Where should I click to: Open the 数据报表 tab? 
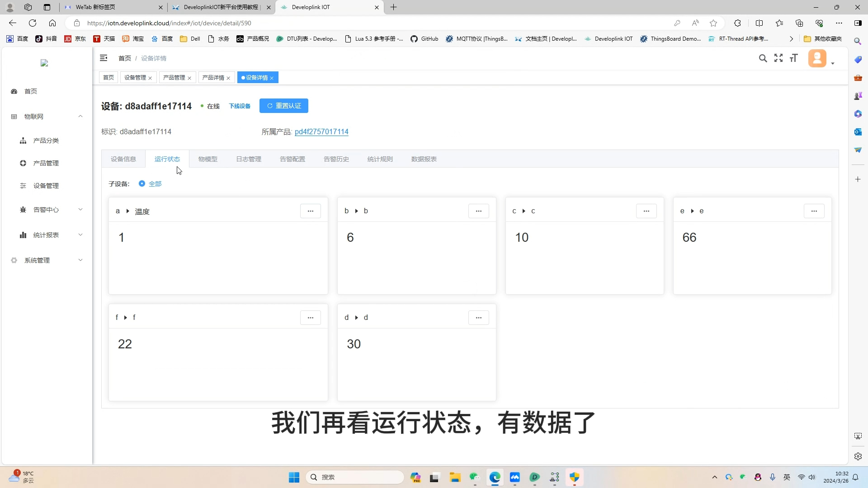(424, 159)
